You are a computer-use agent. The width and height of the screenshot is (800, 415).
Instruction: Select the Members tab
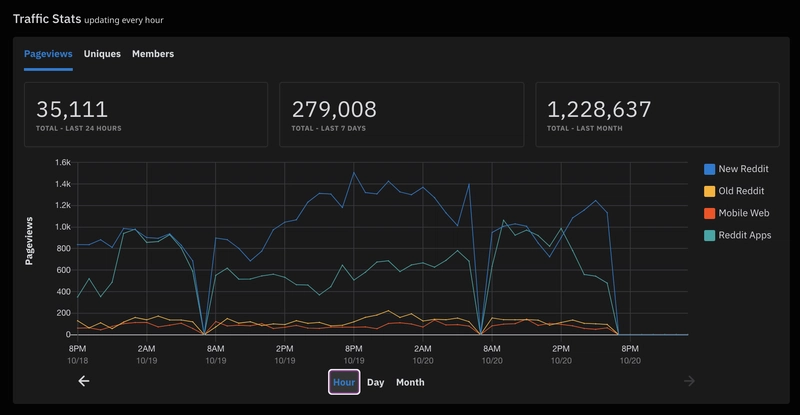click(153, 54)
